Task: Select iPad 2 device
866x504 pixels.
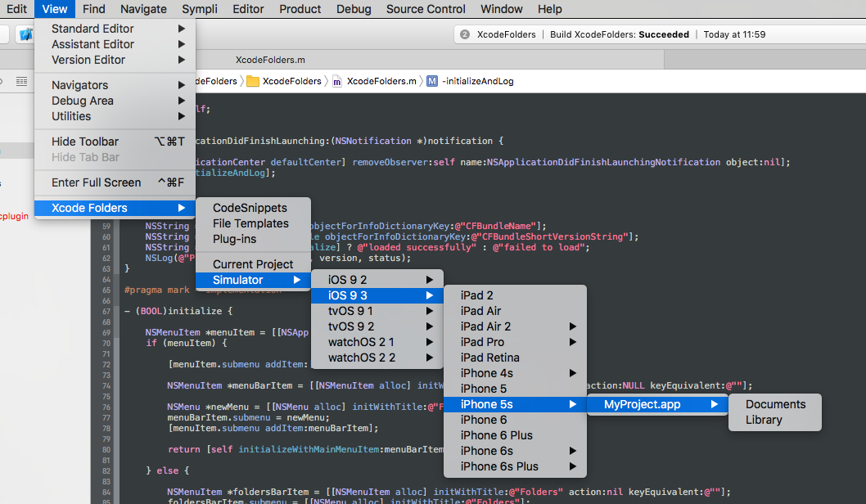Action: coord(516,295)
